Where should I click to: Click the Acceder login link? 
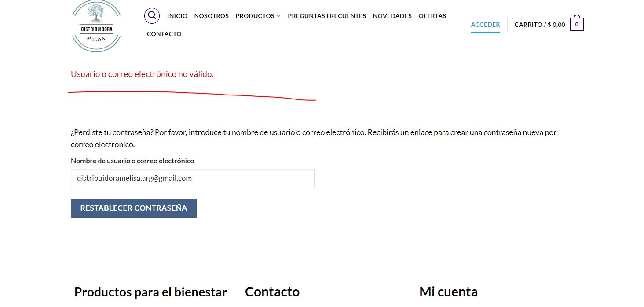tap(486, 25)
